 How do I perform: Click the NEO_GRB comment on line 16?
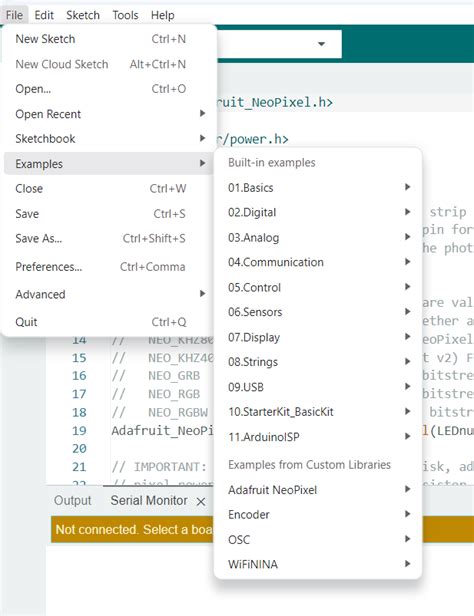pos(174,376)
